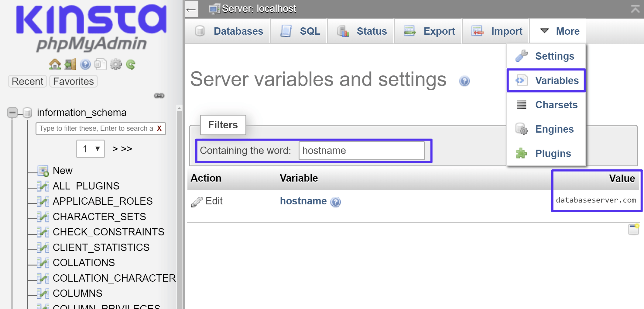
Task: Reload the navigation panel with green refresh icon
Action: [130, 64]
